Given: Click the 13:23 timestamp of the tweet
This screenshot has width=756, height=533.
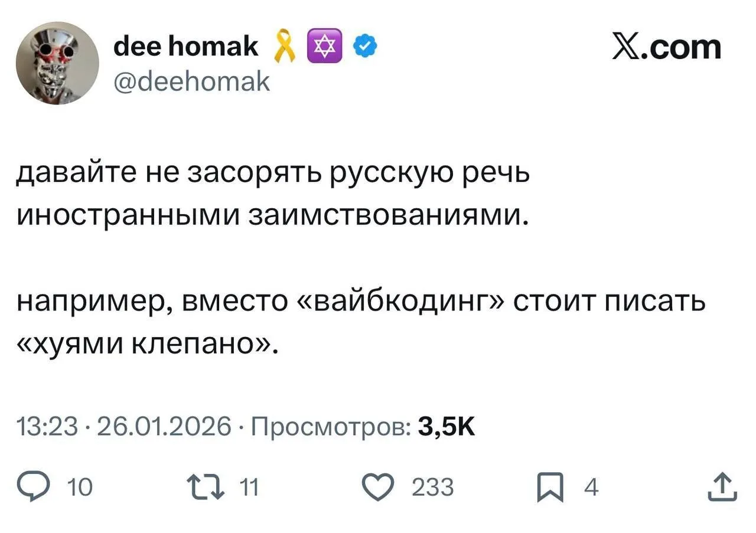Looking at the screenshot, I should click(x=47, y=425).
